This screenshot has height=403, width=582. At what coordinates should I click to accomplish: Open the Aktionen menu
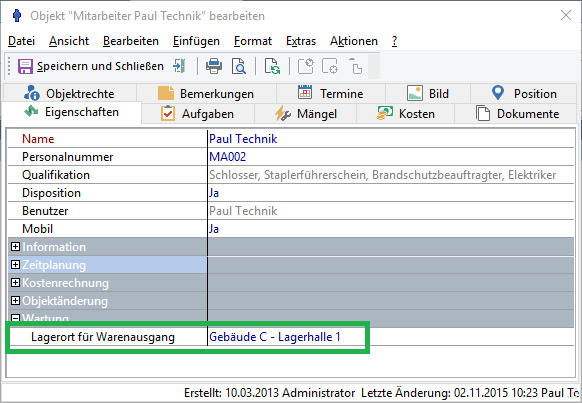coord(354,41)
